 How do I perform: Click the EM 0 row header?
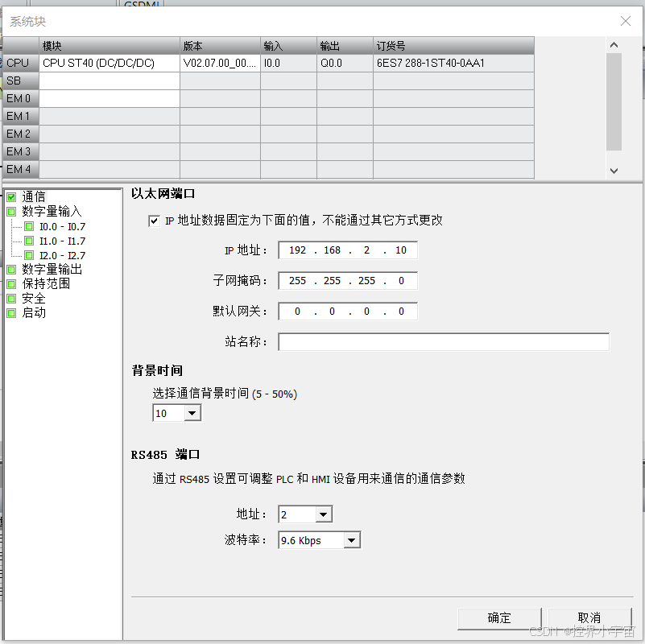click(x=21, y=98)
